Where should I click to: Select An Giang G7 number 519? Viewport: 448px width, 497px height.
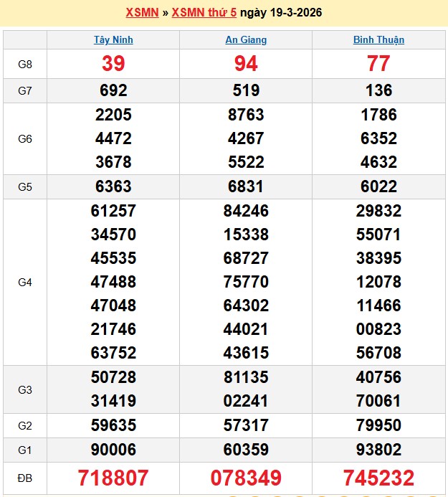click(246, 90)
